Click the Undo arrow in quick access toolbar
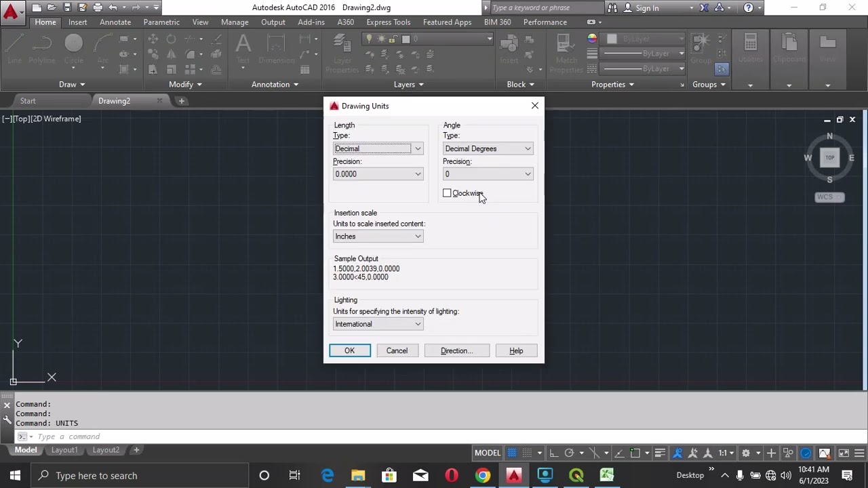This screenshot has width=868, height=488. [113, 8]
